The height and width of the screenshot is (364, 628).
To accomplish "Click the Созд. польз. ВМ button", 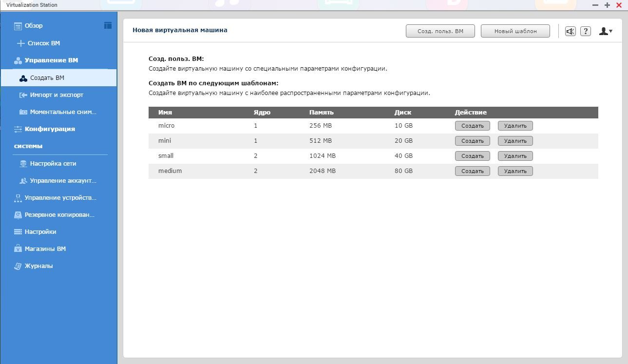I will coord(440,31).
